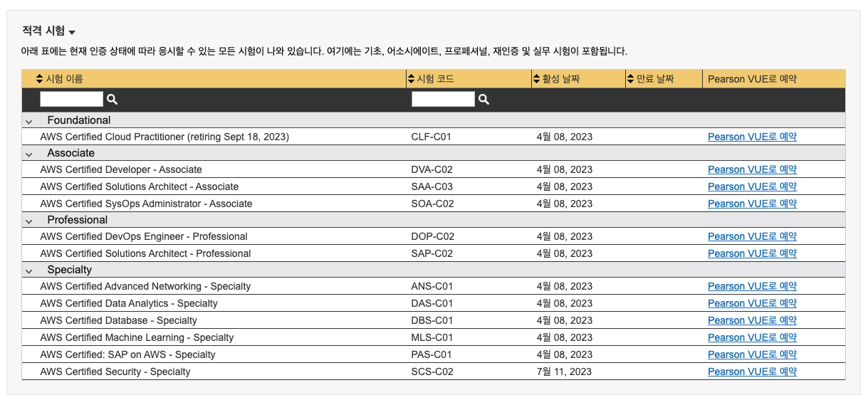The height and width of the screenshot is (400, 868).
Task: Click exam code DVA-C02
Action: [x=432, y=169]
